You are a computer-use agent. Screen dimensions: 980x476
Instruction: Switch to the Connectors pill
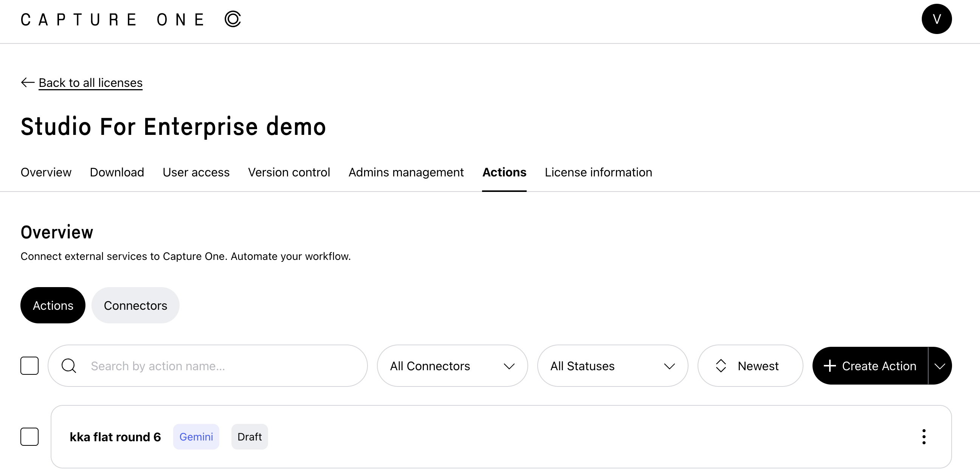[135, 305]
